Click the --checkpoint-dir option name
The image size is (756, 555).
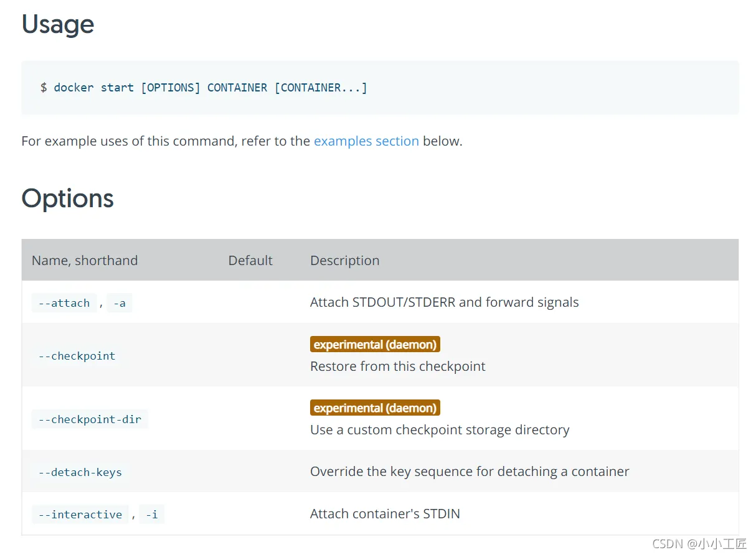[x=90, y=419]
